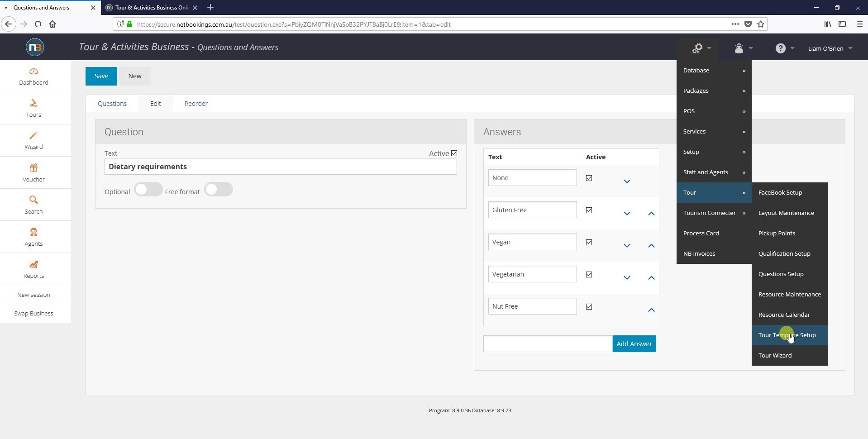Expand the Liam O'Brien account dropdown
The width and height of the screenshot is (868, 439).
coord(830,48)
